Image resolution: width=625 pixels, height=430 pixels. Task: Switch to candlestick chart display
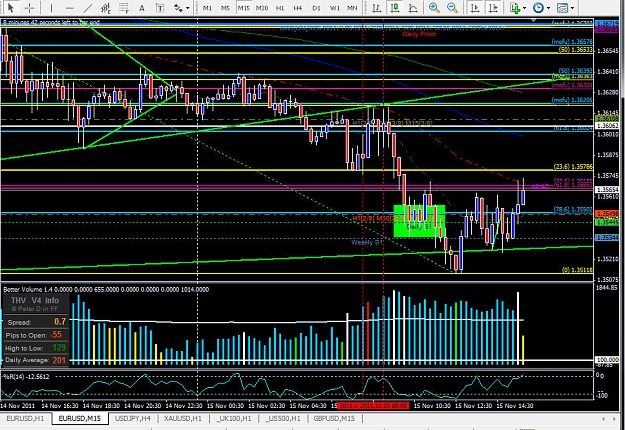[395, 8]
